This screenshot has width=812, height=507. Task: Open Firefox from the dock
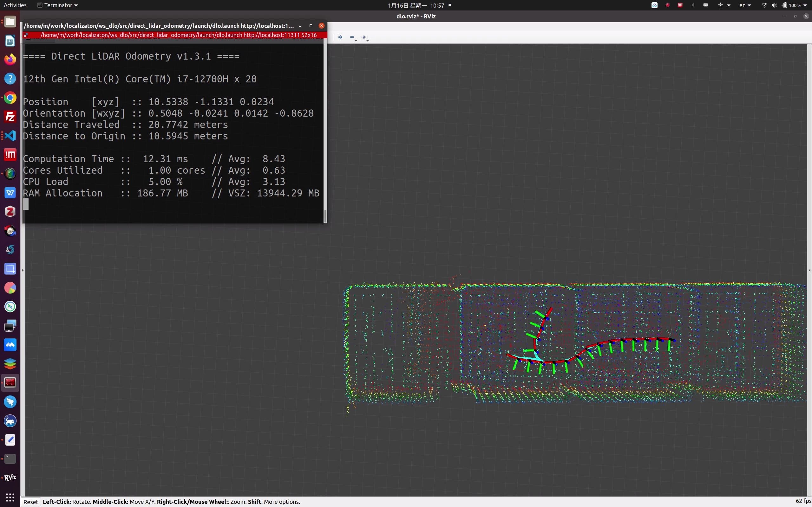tap(10, 60)
